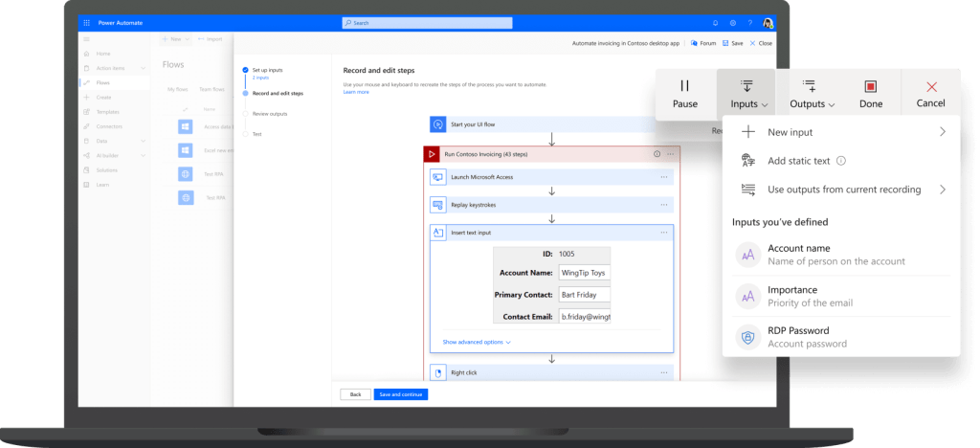980x448 pixels.
Task: Open the Inputs dropdown in recorder
Action: (746, 95)
